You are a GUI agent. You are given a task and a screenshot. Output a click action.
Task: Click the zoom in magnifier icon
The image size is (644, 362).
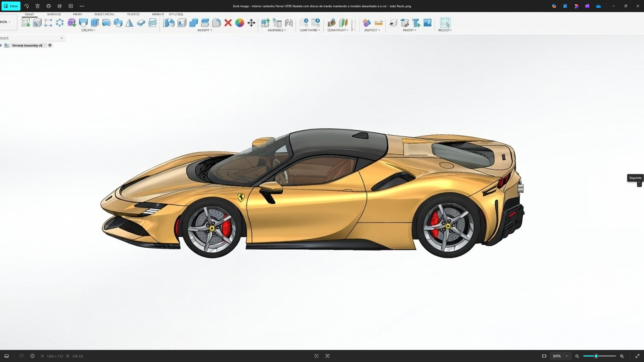click(x=622, y=356)
